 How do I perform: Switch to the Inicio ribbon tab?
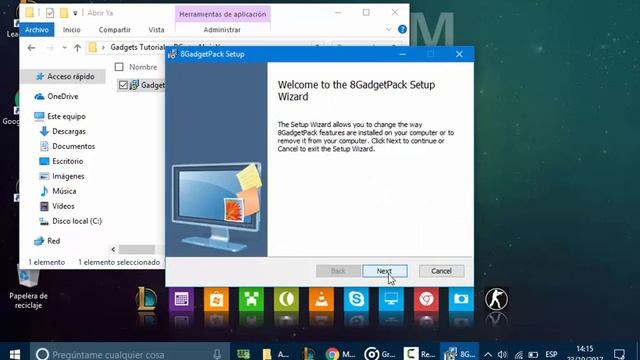point(71,30)
